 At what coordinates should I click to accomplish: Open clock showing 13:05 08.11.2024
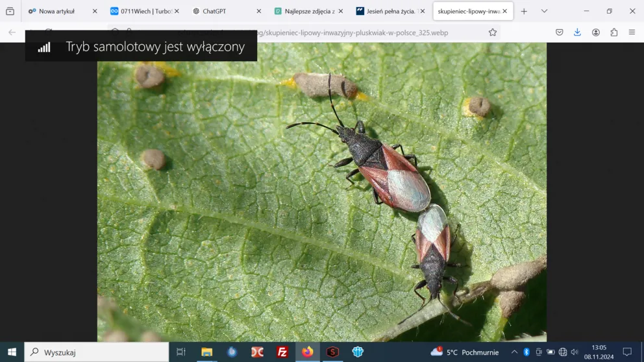(x=599, y=352)
